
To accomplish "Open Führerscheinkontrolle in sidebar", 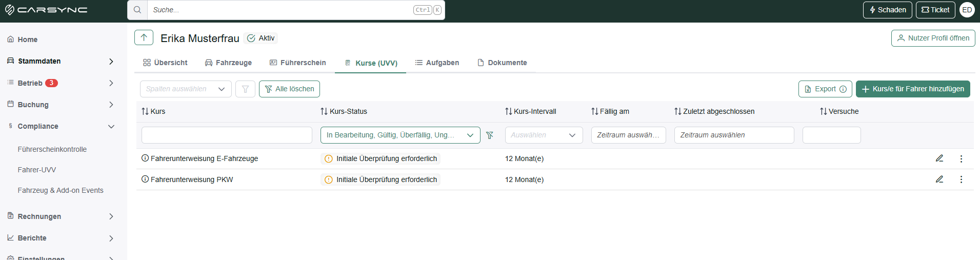I will coord(52,149).
